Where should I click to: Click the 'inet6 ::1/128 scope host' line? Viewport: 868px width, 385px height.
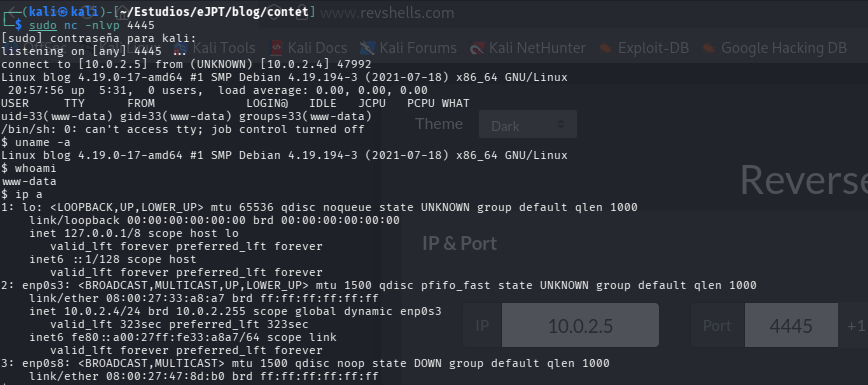113,259
